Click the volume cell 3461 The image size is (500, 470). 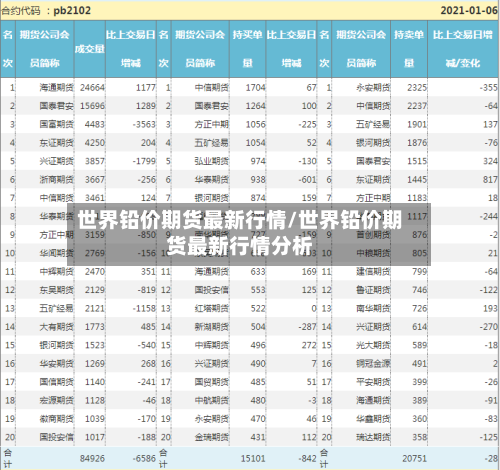pos(95,198)
